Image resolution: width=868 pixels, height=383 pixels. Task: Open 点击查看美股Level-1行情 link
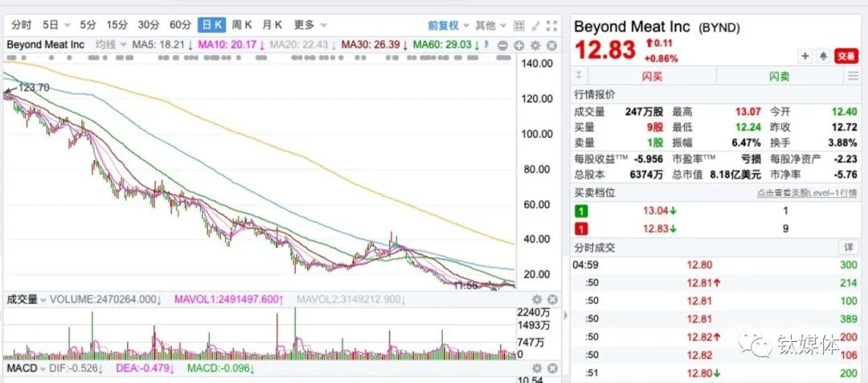[807, 193]
